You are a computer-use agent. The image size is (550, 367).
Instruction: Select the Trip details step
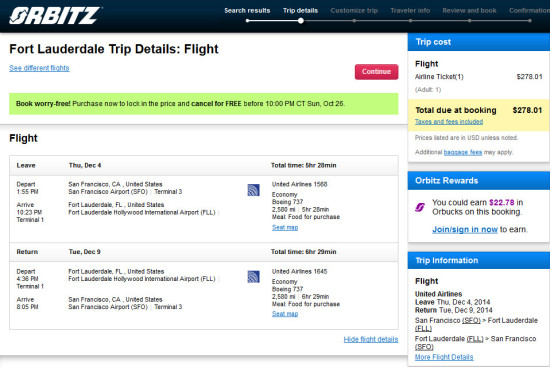(300, 11)
